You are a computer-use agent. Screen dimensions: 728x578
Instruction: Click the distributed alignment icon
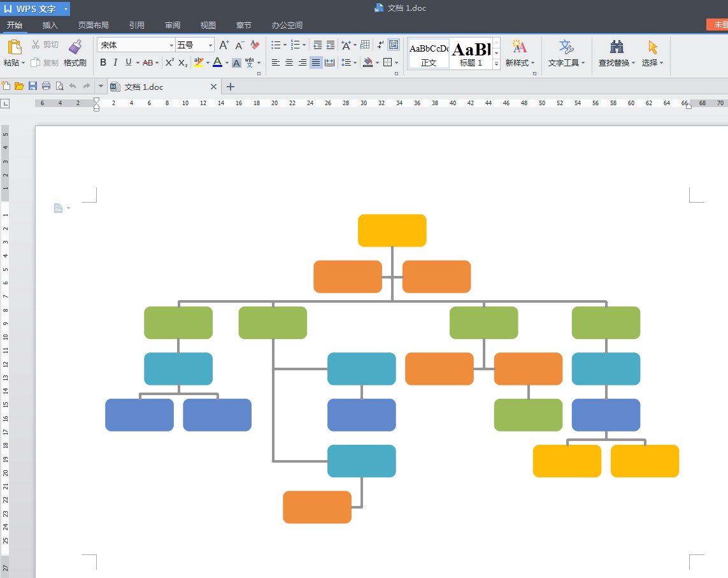pyautogui.click(x=330, y=62)
